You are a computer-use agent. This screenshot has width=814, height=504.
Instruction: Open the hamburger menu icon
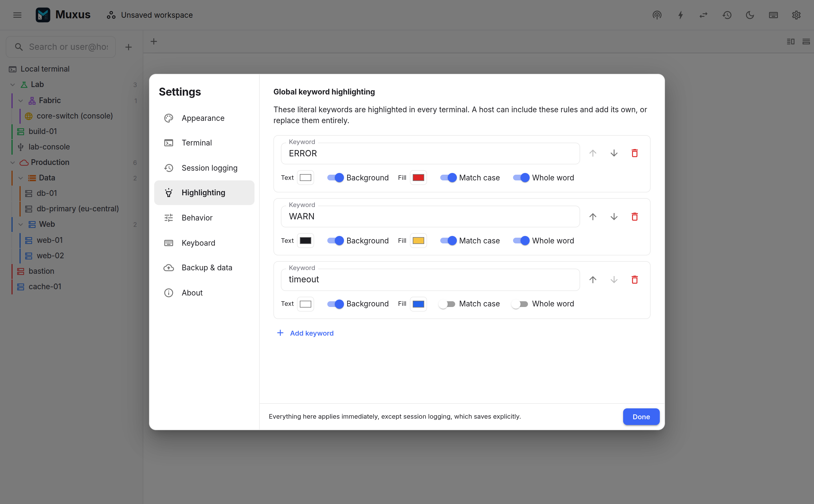point(17,15)
